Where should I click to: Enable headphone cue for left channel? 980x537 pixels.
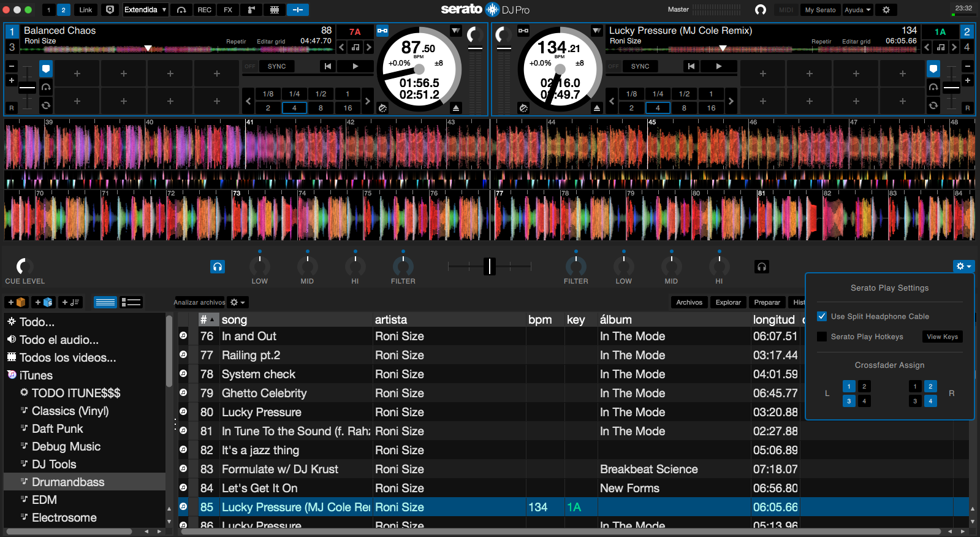pyautogui.click(x=218, y=267)
